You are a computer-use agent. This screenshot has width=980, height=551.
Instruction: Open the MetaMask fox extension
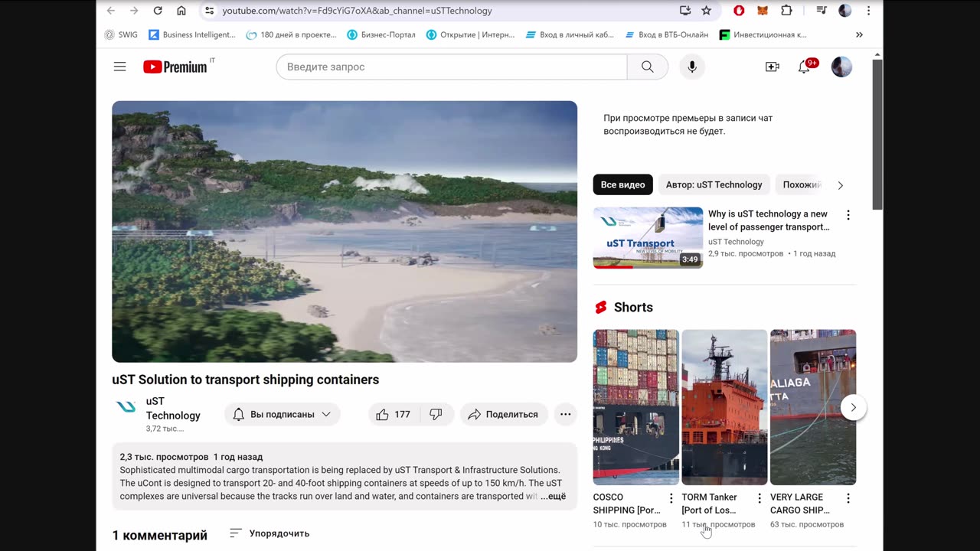point(763,11)
